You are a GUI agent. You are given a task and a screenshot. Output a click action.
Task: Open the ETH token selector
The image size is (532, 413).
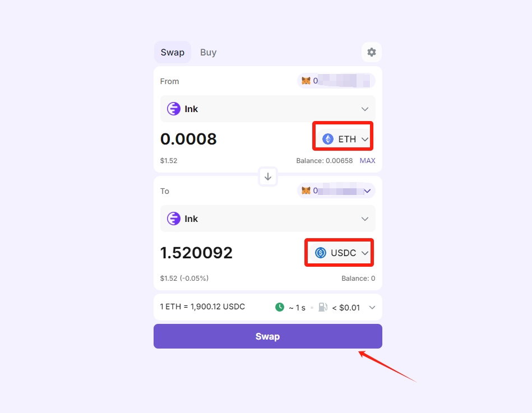coord(344,139)
